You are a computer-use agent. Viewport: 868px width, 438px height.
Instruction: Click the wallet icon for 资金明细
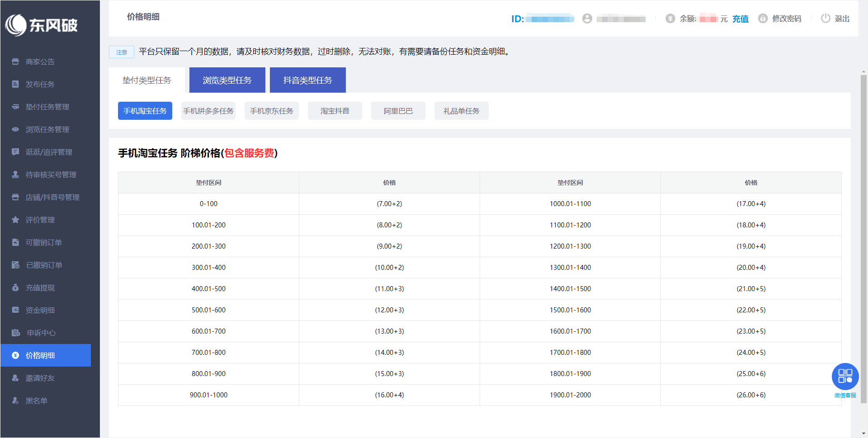pos(15,310)
